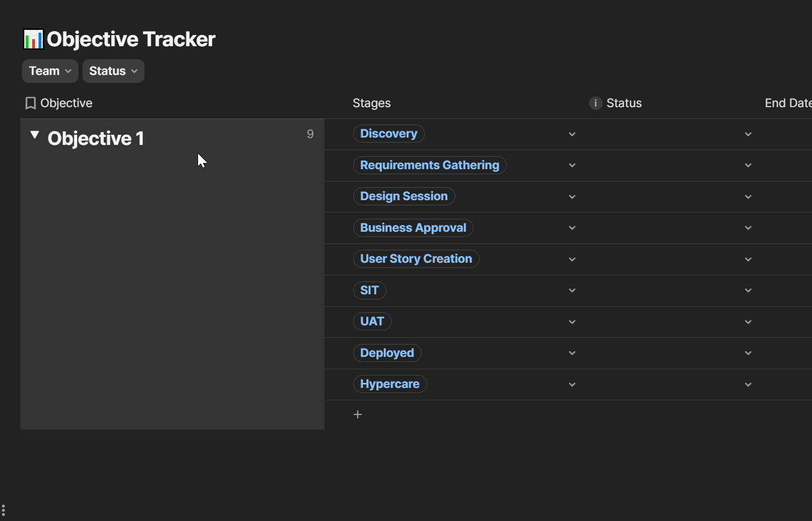Click the End Date column header
The height and width of the screenshot is (521, 812).
coord(787,103)
